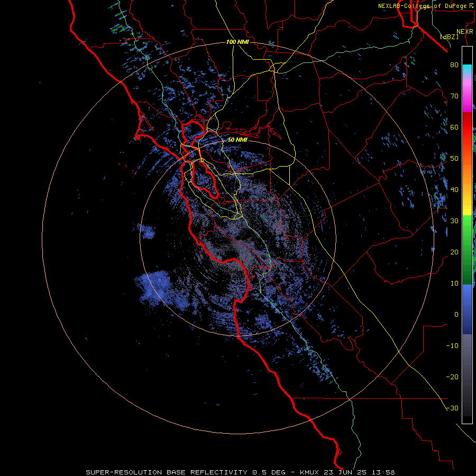Select the '40' value on dBZ scale
This screenshot has height=476, width=476.
pyautogui.click(x=454, y=189)
